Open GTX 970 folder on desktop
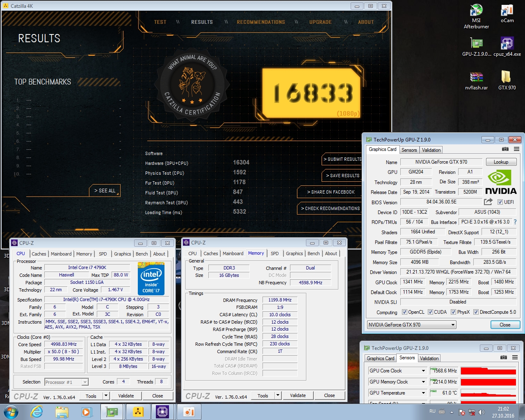Viewport: 525px width, 420px height. pyautogui.click(x=507, y=81)
